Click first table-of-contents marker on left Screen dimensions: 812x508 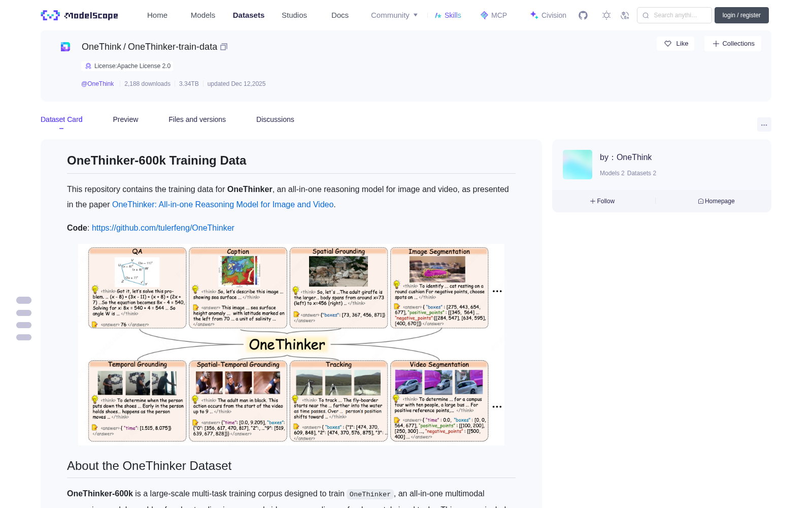[24, 300]
